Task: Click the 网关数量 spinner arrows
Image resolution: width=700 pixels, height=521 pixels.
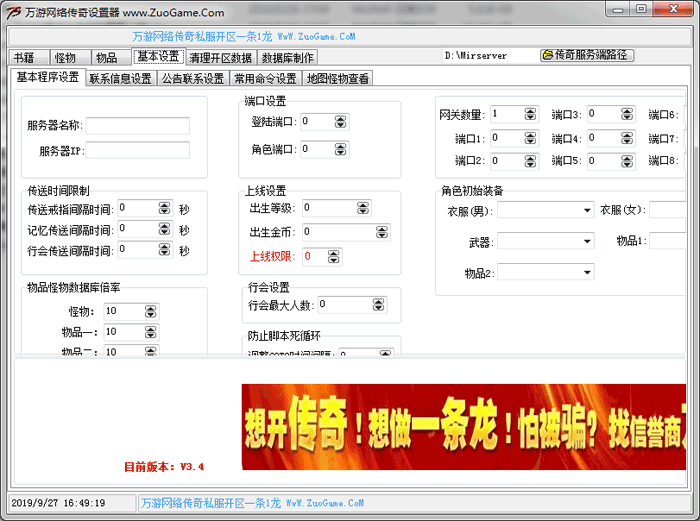Action: pos(530,114)
